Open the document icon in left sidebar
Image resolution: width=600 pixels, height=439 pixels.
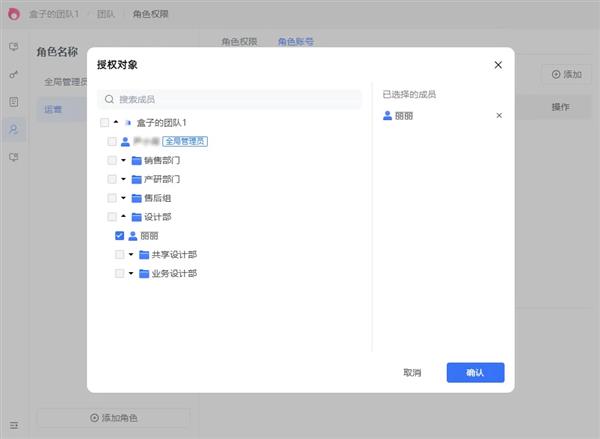tap(14, 102)
